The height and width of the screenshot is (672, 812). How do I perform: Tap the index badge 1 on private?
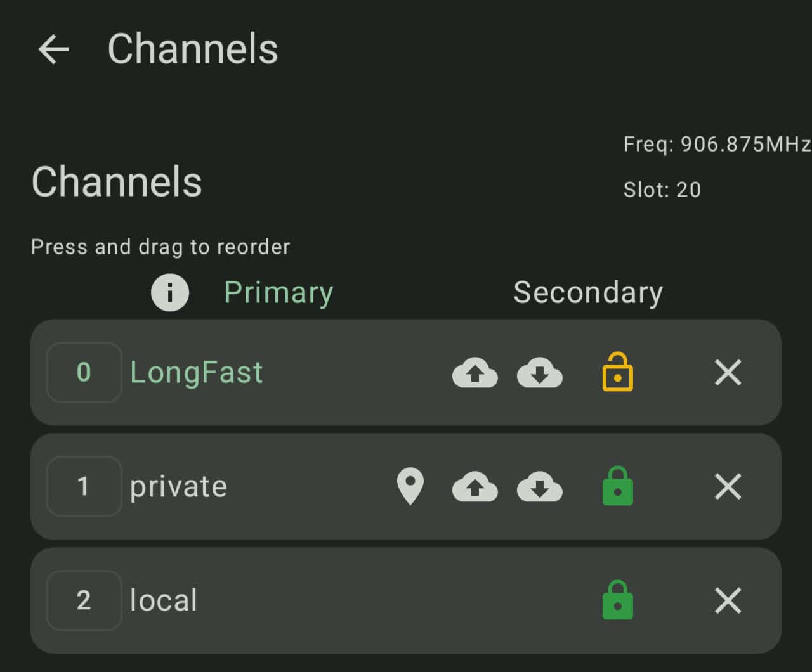tap(83, 486)
